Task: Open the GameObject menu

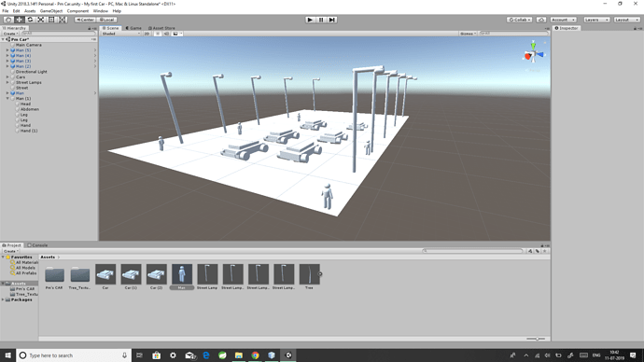Action: [x=51, y=11]
